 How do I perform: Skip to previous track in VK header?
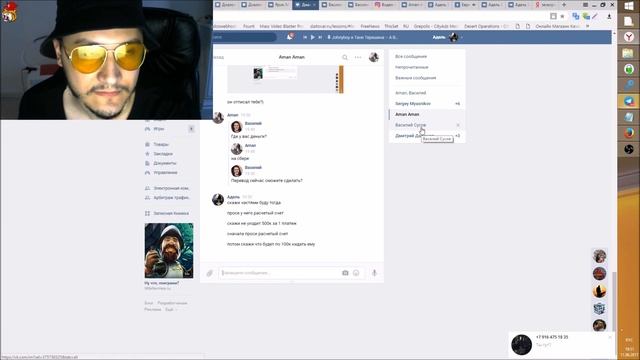304,37
